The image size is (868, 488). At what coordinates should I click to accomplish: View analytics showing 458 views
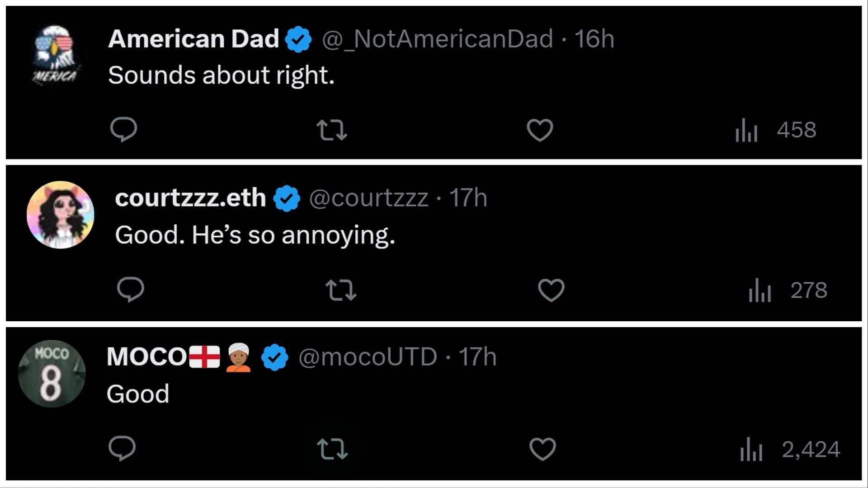click(x=776, y=130)
